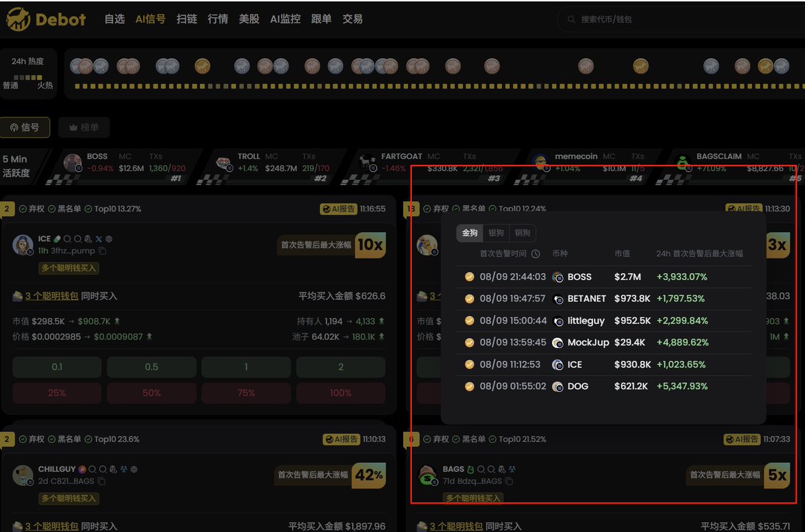Select the 信号 tab button
Viewport: 805px width, 532px height.
click(25, 127)
